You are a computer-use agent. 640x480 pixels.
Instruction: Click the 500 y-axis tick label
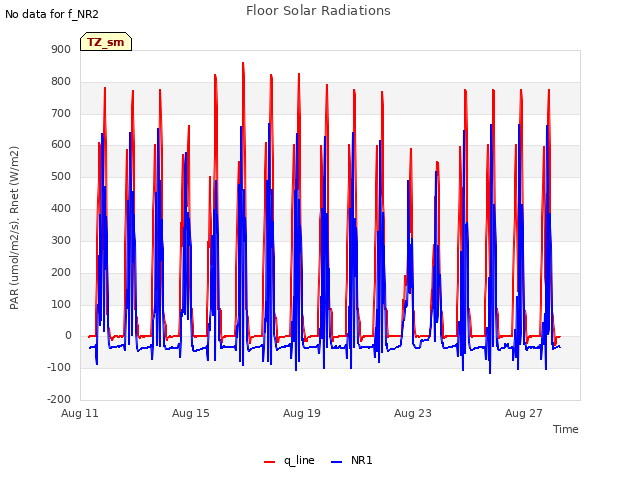(61, 176)
